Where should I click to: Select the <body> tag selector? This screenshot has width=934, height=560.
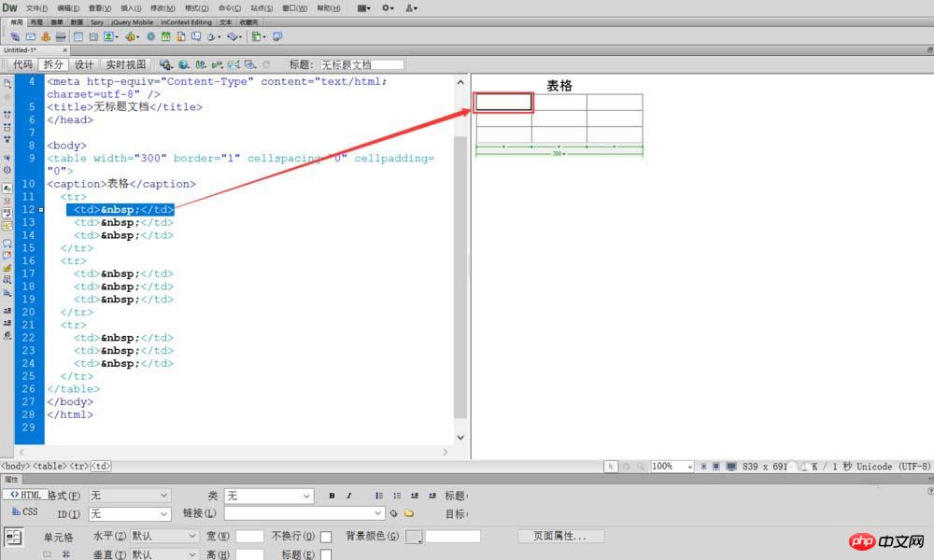pos(15,467)
